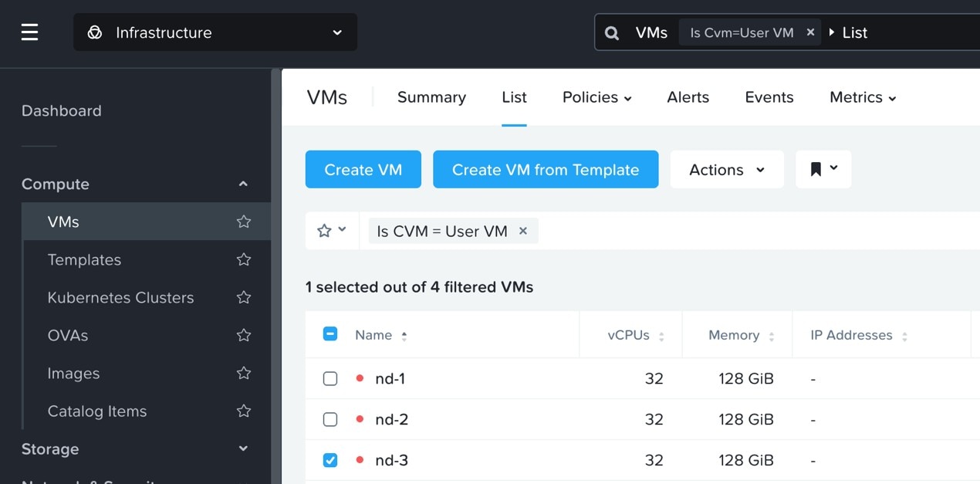Select the nd-2 VM checkbox

330,420
